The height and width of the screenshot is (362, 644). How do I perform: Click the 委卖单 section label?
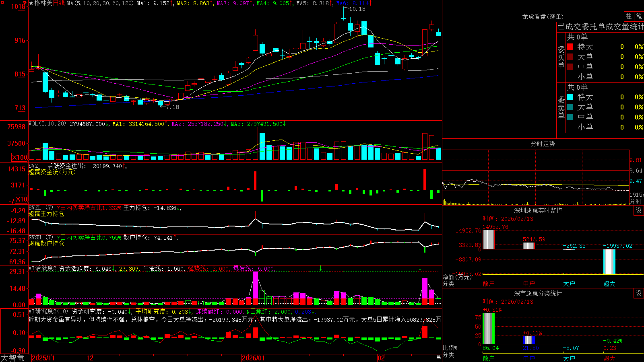[561, 107]
